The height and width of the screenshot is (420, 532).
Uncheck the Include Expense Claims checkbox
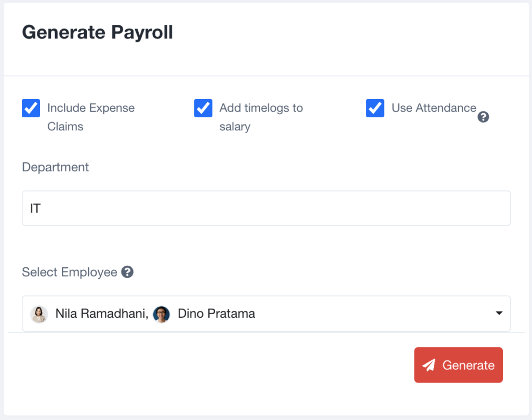(x=31, y=108)
